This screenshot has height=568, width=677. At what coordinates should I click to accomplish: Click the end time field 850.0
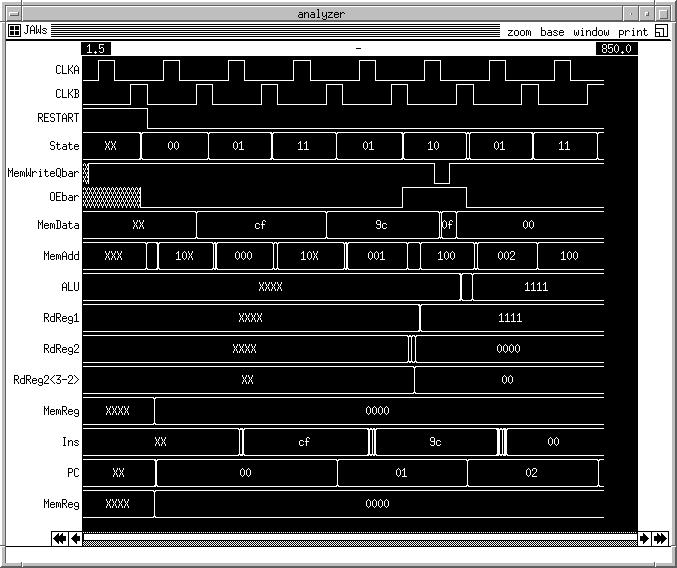[616, 48]
